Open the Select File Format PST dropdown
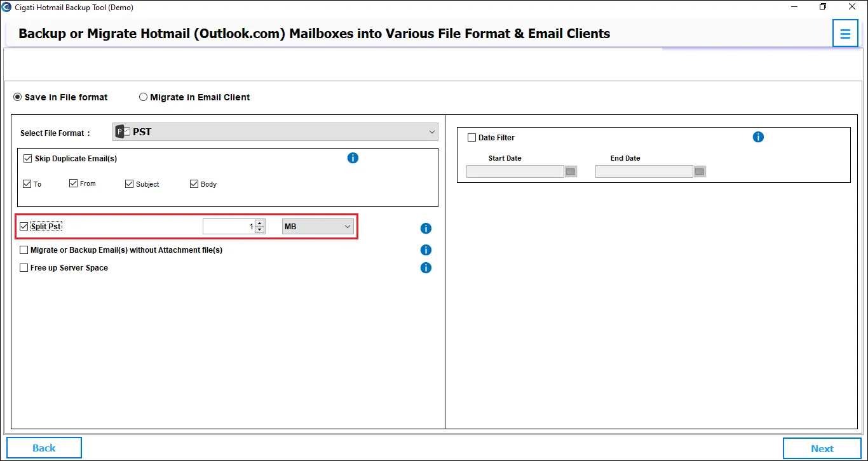The height and width of the screenshot is (461, 868). (x=275, y=132)
